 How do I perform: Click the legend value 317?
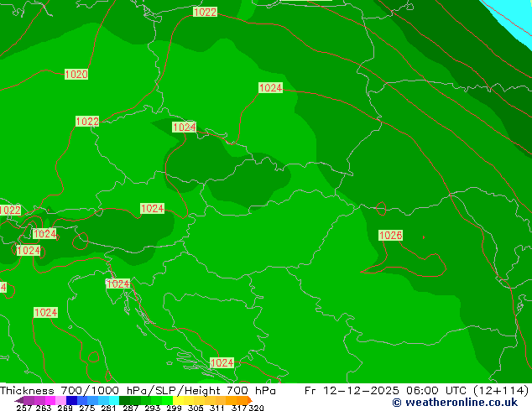[239, 408]
